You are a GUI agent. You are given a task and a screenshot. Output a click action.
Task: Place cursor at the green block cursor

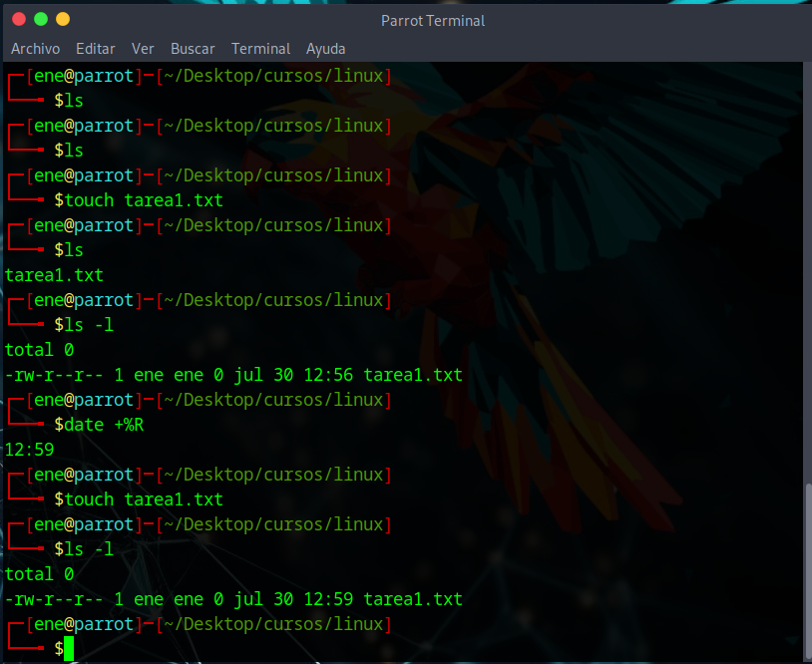coord(69,649)
